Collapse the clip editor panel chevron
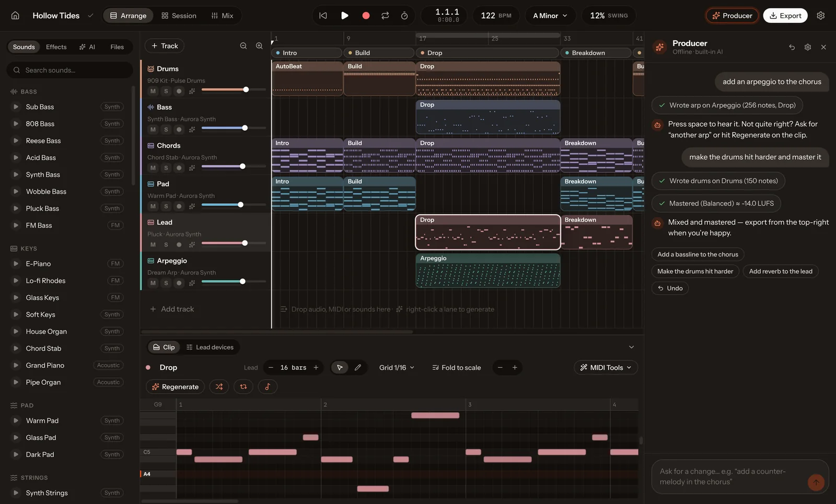The height and width of the screenshot is (504, 836). pyautogui.click(x=631, y=347)
